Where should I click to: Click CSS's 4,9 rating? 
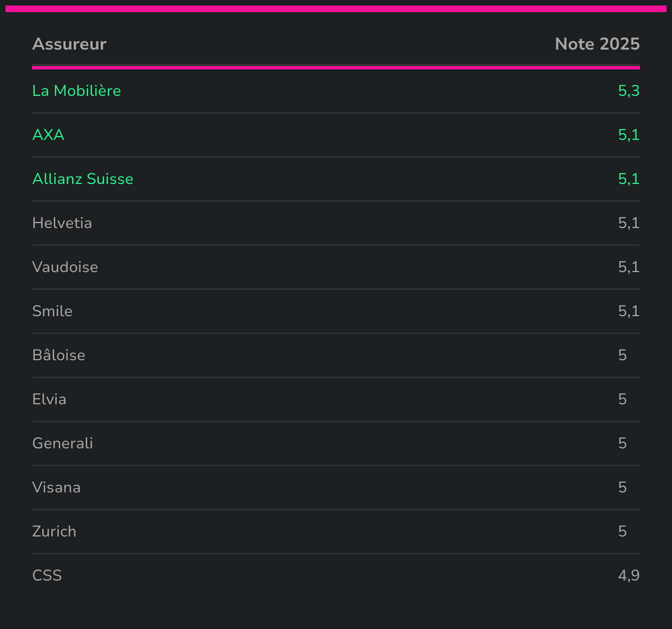pos(628,576)
